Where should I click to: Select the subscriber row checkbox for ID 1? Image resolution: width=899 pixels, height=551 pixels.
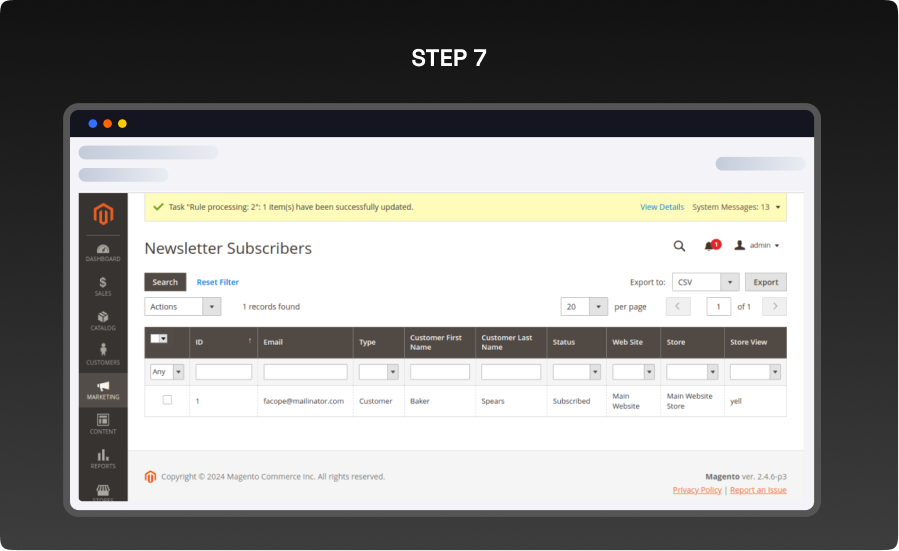point(167,400)
